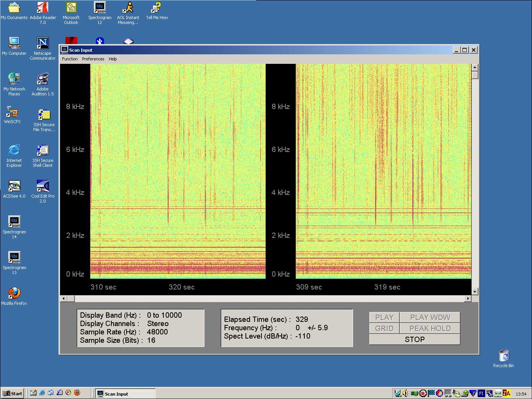This screenshot has width=532, height=399.
Task: Open the Tell Me How shortcut
Action: click(157, 11)
